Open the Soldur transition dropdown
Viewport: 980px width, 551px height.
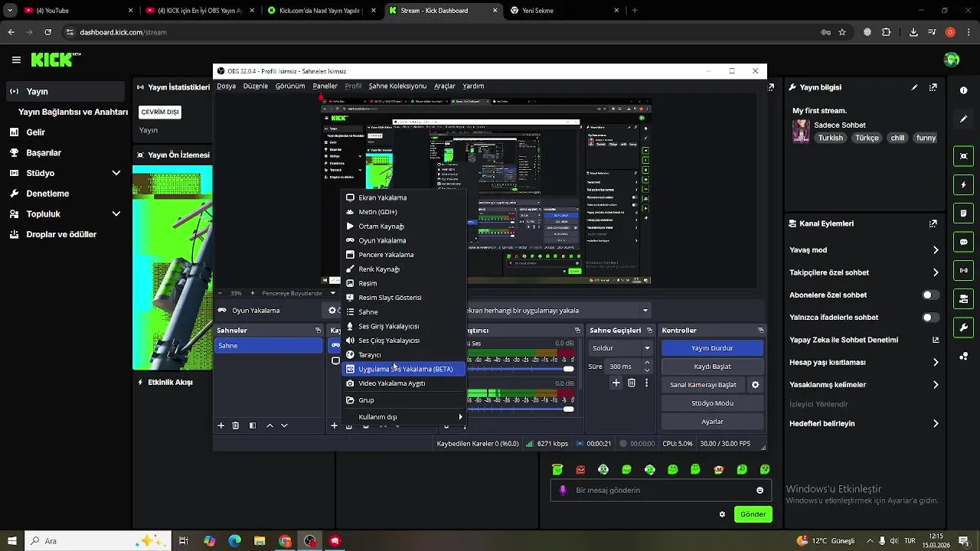[622, 348]
